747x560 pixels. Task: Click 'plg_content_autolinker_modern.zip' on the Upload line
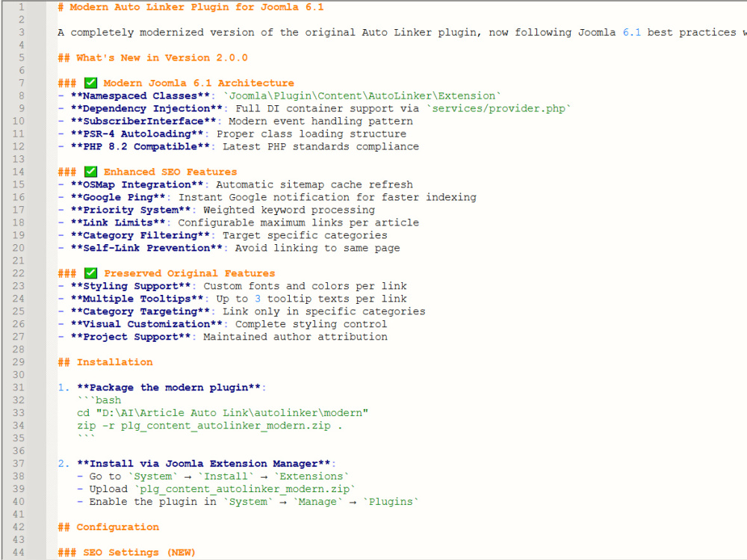[245, 489]
